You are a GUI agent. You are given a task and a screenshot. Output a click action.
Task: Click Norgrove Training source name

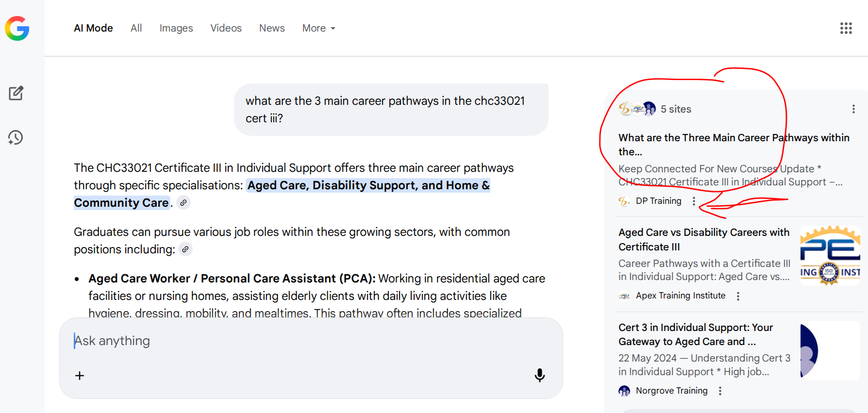[672, 391]
